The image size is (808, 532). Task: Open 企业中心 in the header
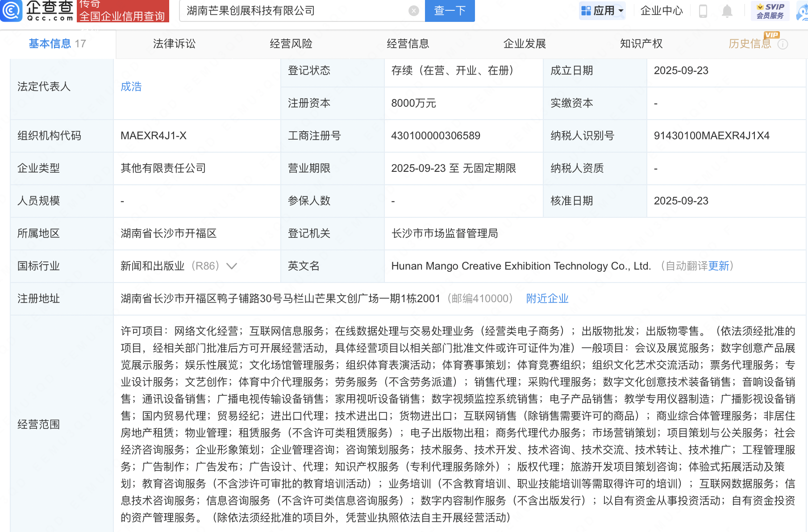click(662, 11)
